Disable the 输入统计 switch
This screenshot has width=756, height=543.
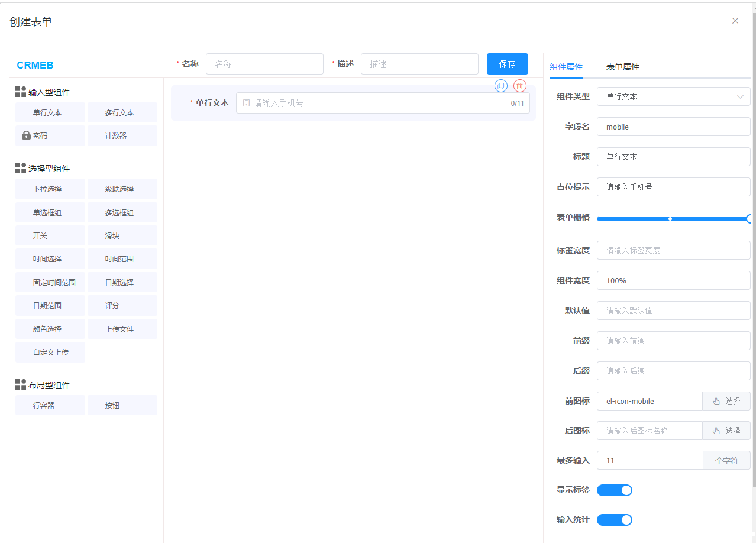614,519
